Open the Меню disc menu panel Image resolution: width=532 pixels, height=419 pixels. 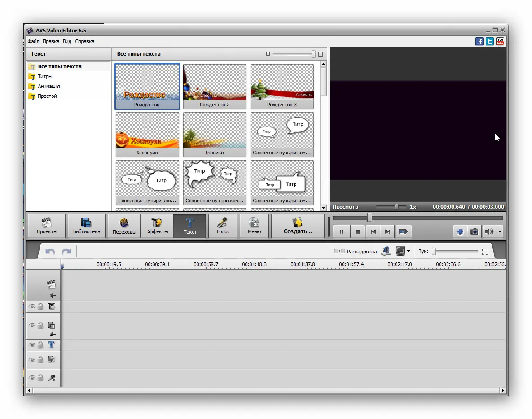pos(254,226)
